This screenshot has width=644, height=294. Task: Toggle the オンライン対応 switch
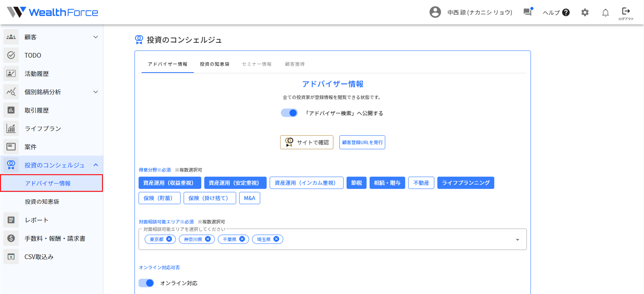pyautogui.click(x=147, y=283)
